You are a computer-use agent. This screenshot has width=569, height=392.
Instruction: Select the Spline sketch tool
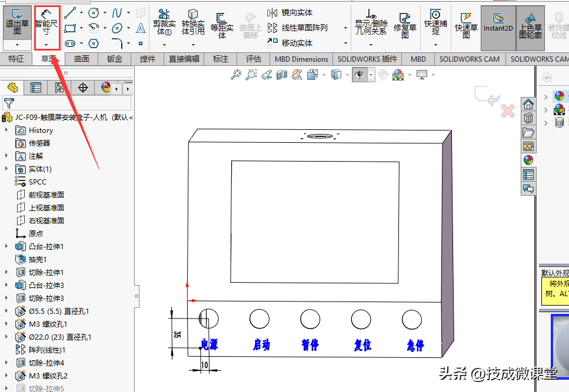point(117,13)
